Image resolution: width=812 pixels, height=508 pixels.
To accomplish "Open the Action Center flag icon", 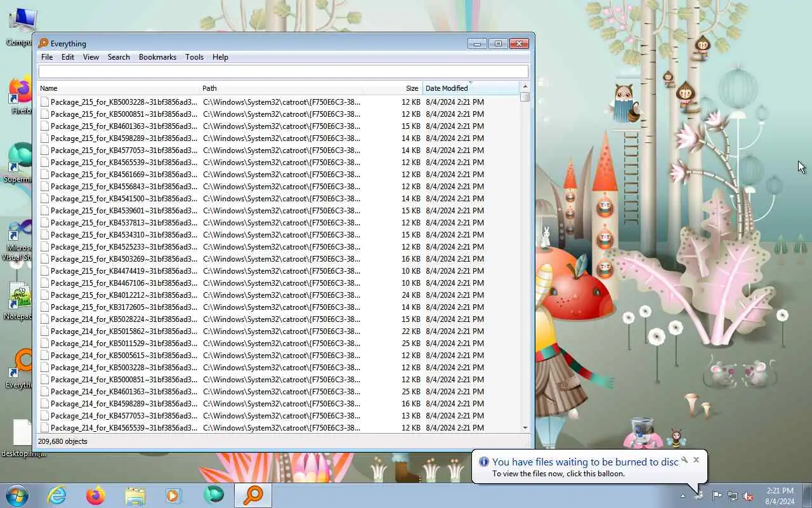I will pyautogui.click(x=716, y=496).
